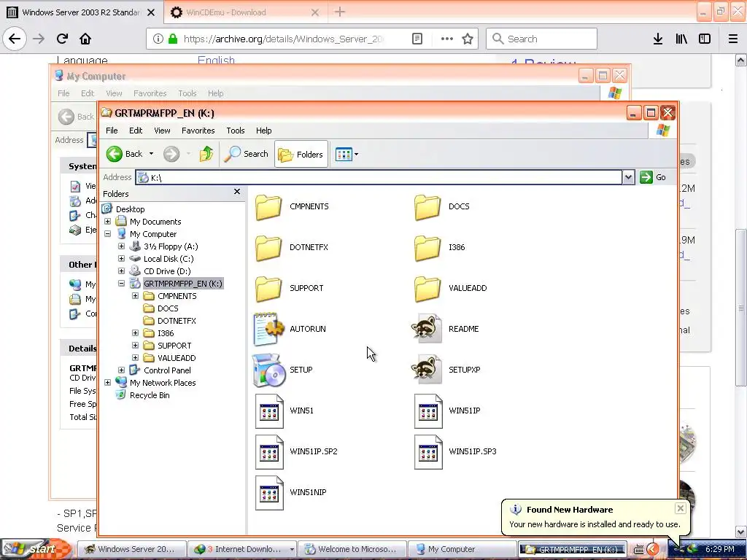Image resolution: width=747 pixels, height=560 pixels.
Task: Go to the browser home page
Action: click(85, 39)
